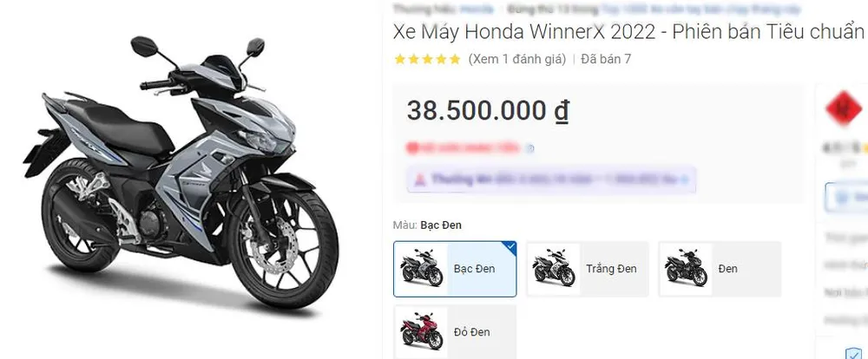The image size is (868, 359).
Task: Click the main Honda WinnerX product image
Action: (181, 174)
